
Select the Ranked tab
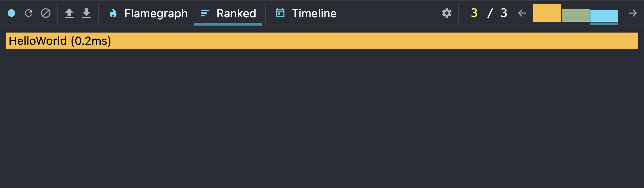(236, 13)
